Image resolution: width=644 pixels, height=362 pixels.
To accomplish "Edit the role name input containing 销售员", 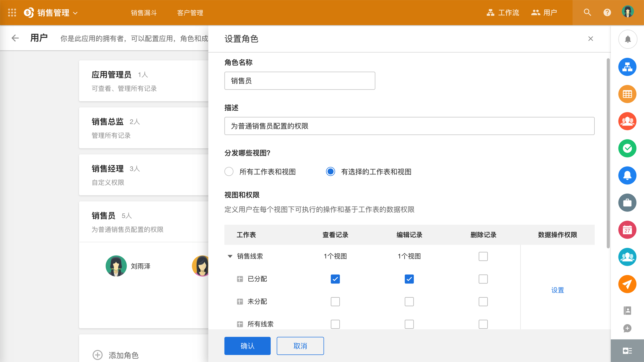I will coord(299,80).
